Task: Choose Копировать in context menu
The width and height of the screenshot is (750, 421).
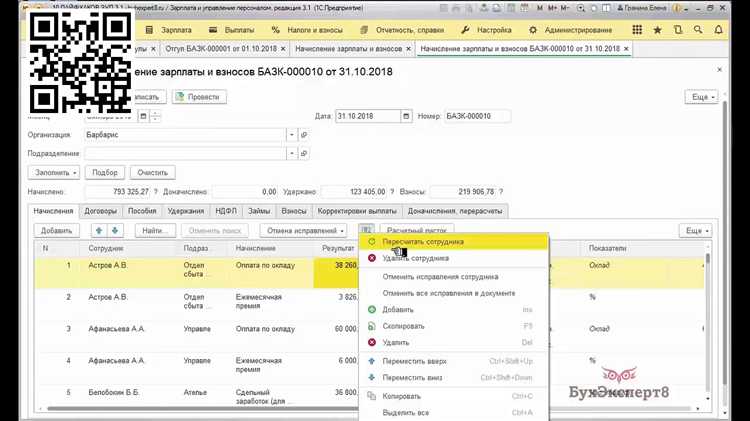Action: tap(453, 396)
